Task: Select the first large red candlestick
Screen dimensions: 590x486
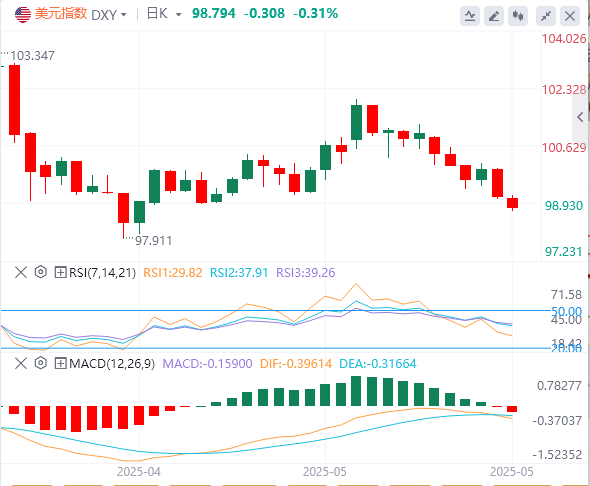Action: (14, 100)
